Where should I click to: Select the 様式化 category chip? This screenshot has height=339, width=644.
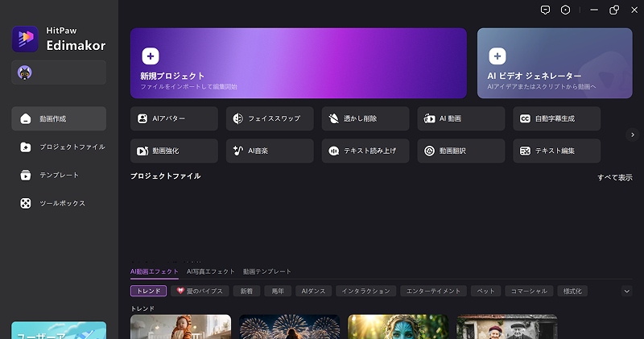point(572,291)
